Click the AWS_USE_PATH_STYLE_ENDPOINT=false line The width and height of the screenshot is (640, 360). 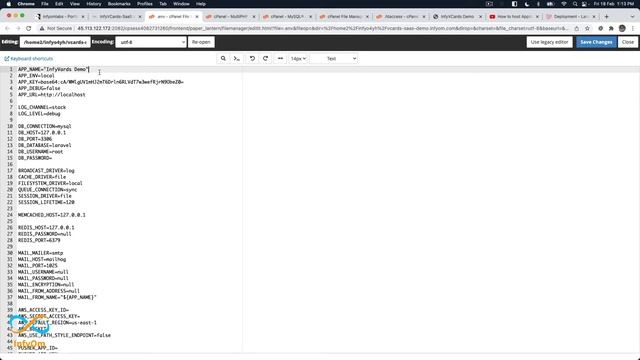click(x=64, y=336)
